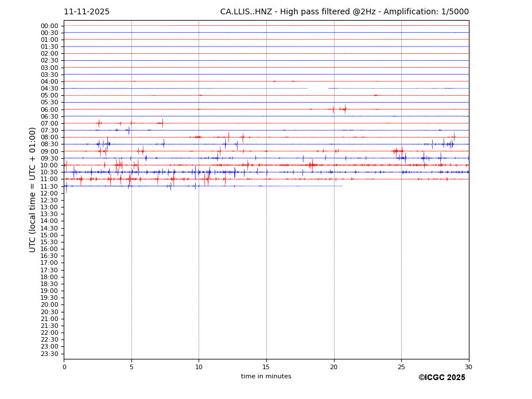Image resolution: width=532 pixels, height=399 pixels.
Task: Select the 23:30 row label
Action: click(x=49, y=354)
